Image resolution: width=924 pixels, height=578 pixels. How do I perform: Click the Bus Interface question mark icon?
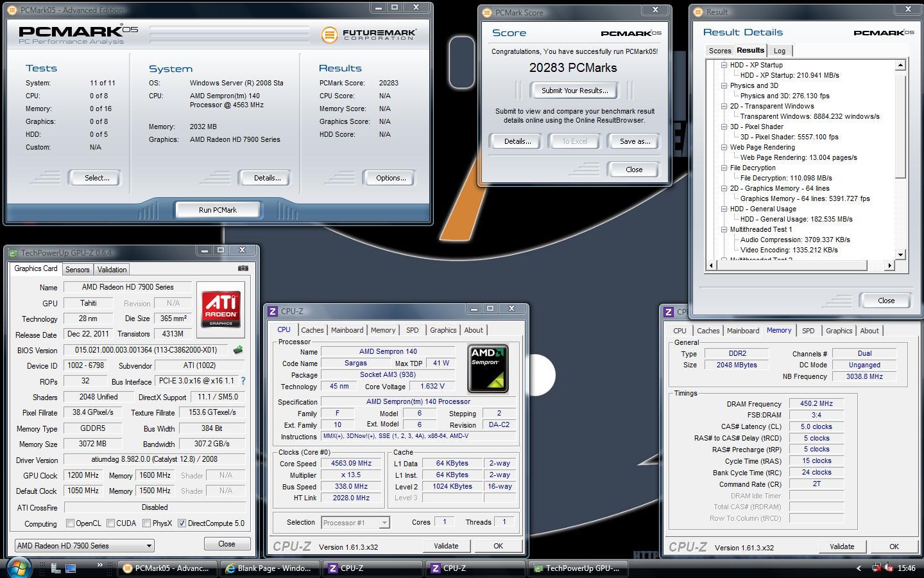point(243,381)
